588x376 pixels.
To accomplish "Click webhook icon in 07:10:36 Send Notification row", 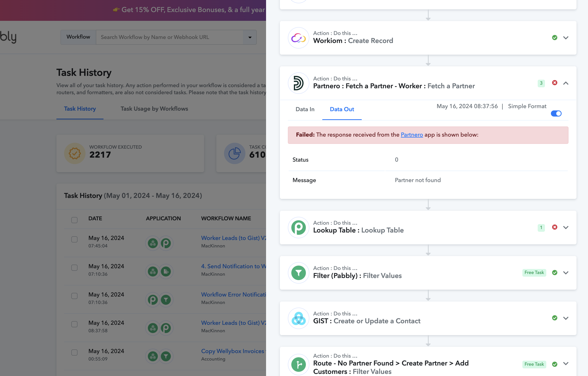I will coord(153,271).
